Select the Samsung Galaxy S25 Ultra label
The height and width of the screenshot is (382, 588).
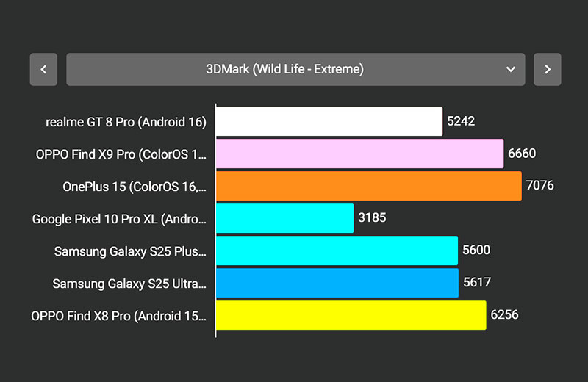pos(129,284)
